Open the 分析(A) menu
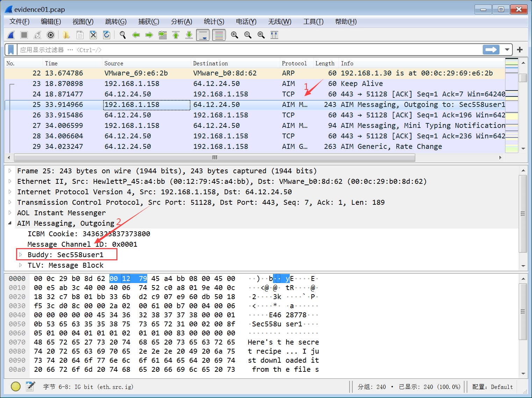 181,22
